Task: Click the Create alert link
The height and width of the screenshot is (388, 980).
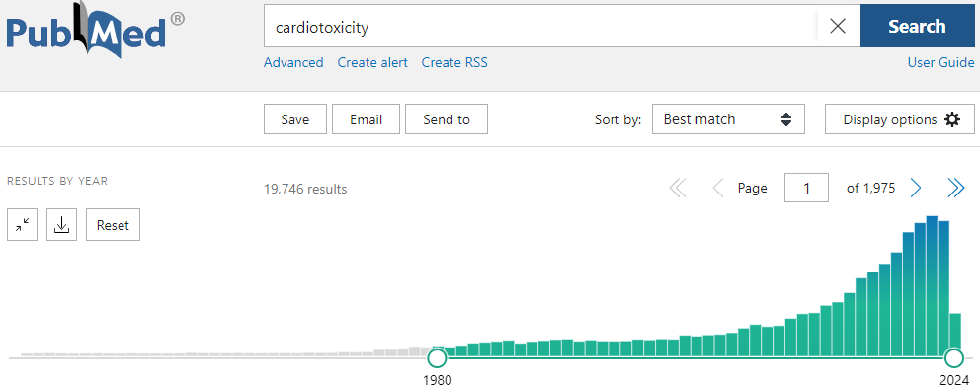Action: pos(372,62)
